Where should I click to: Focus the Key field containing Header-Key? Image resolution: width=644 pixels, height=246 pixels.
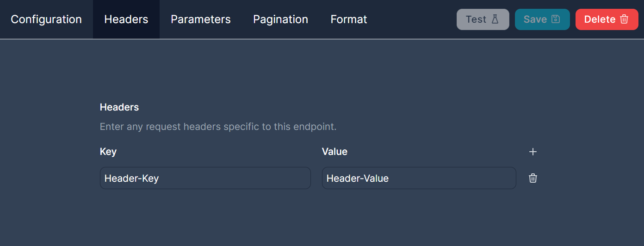click(205, 178)
